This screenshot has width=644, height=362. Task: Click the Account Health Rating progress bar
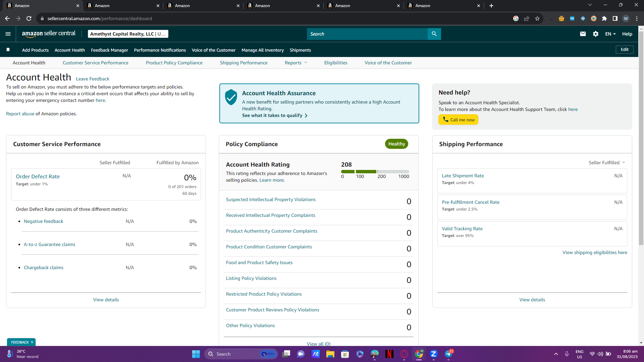pyautogui.click(x=375, y=172)
